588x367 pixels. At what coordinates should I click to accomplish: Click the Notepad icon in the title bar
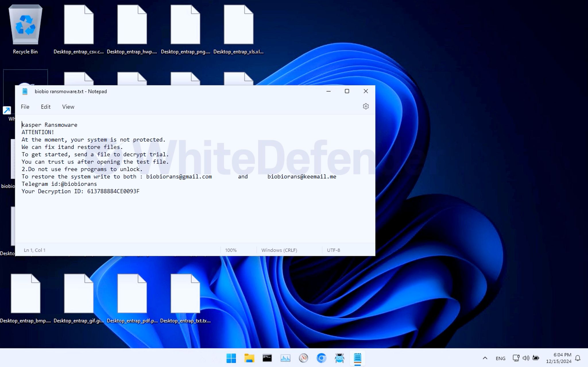tap(25, 91)
